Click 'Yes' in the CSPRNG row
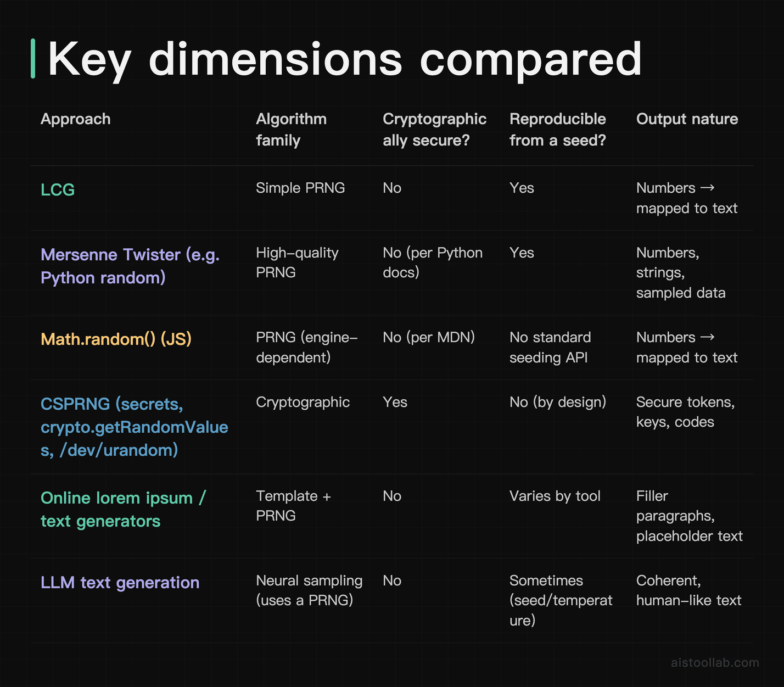The width and height of the screenshot is (784, 687). pyautogui.click(x=395, y=402)
